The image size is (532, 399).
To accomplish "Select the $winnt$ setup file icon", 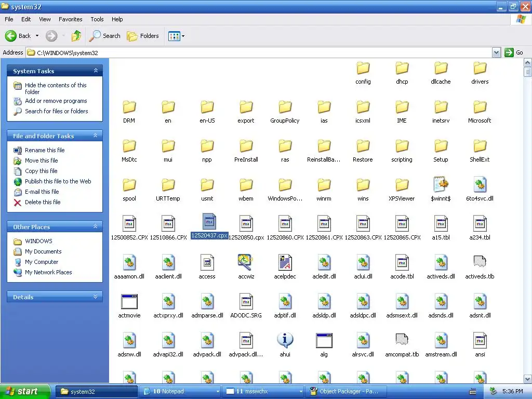I will click(441, 184).
